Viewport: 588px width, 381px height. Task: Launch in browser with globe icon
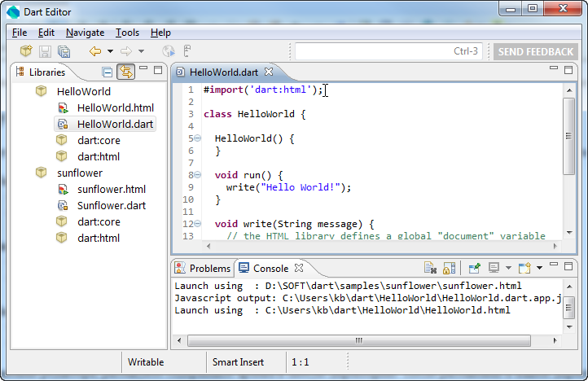tap(169, 51)
